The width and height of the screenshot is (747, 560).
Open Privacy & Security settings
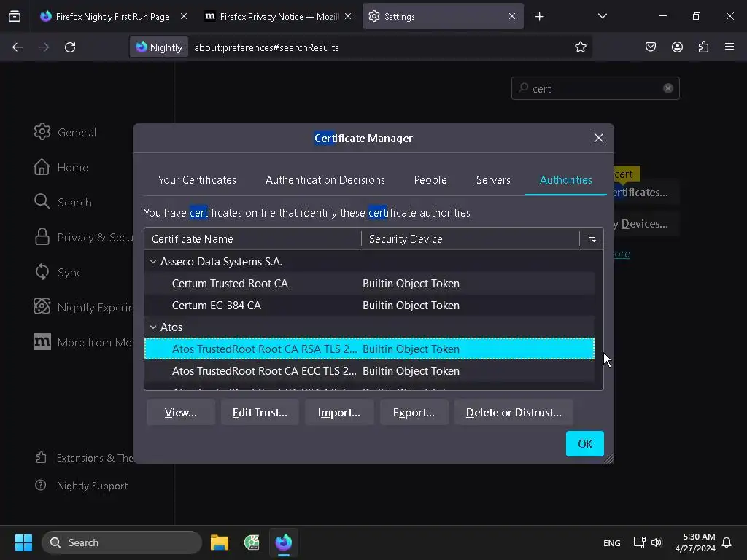tap(83, 237)
